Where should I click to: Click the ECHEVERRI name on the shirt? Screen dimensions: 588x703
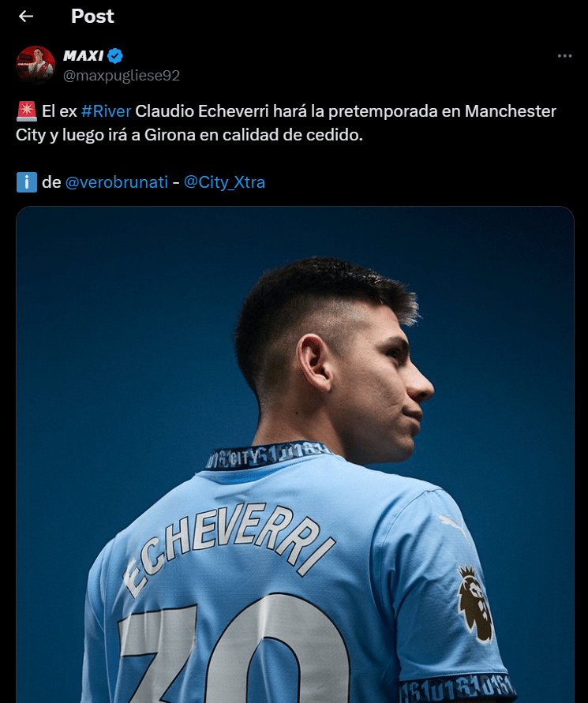tap(228, 546)
